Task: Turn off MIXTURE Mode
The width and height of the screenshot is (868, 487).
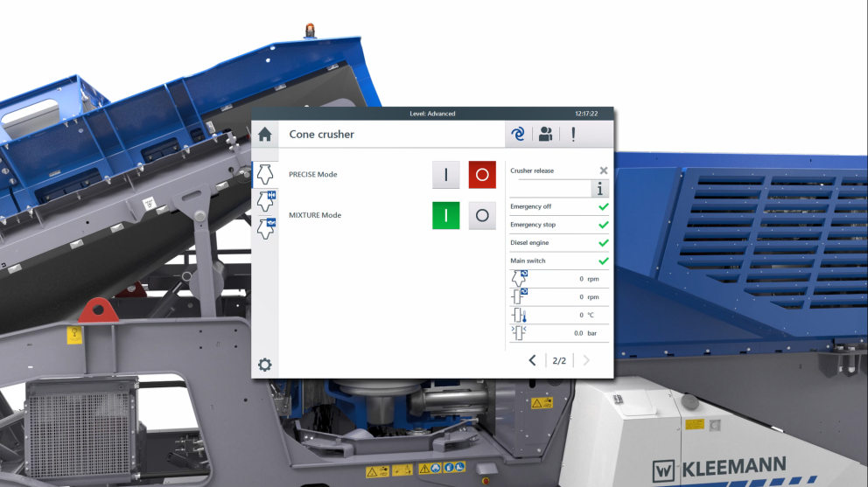Action: tap(482, 215)
